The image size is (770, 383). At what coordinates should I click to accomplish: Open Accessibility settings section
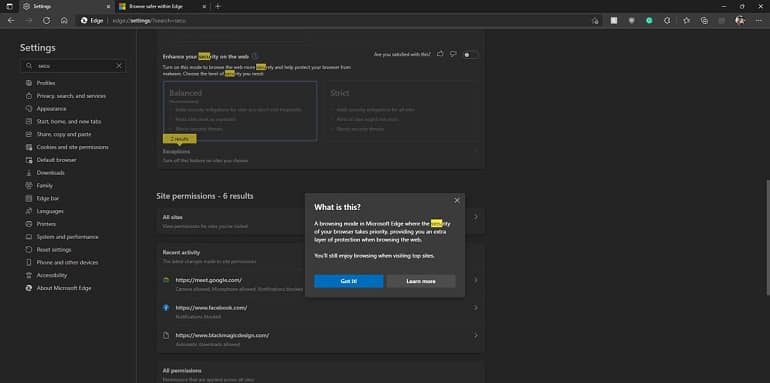click(x=52, y=275)
